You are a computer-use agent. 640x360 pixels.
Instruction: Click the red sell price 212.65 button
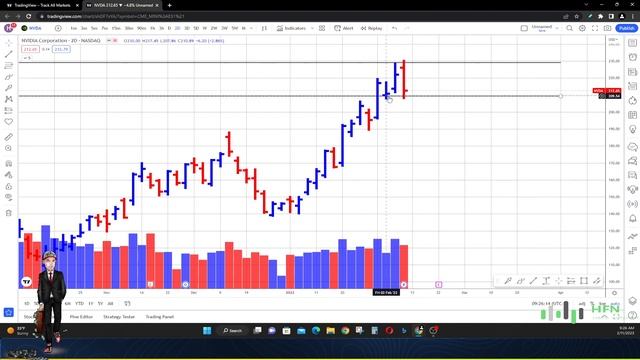30,49
